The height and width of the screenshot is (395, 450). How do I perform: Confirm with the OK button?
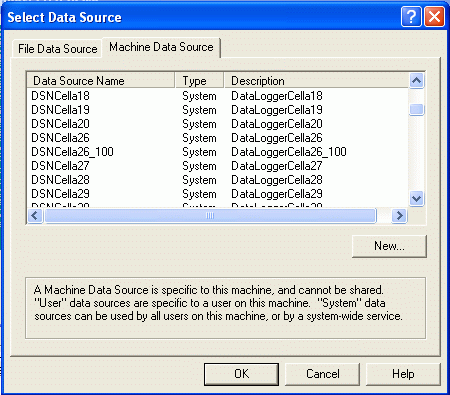[x=241, y=374]
